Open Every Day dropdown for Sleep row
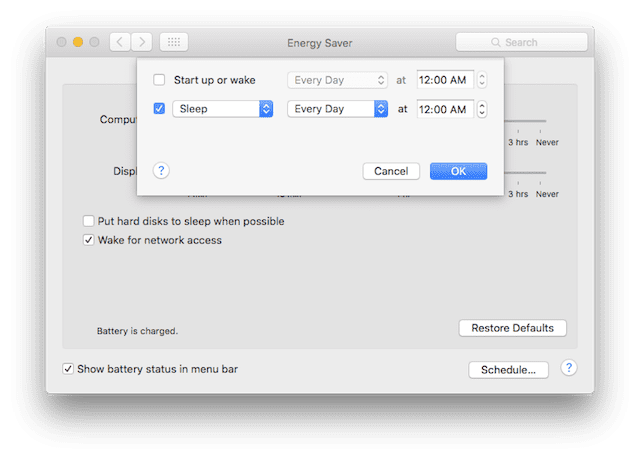Viewport: 640px width, 459px height. (x=337, y=109)
